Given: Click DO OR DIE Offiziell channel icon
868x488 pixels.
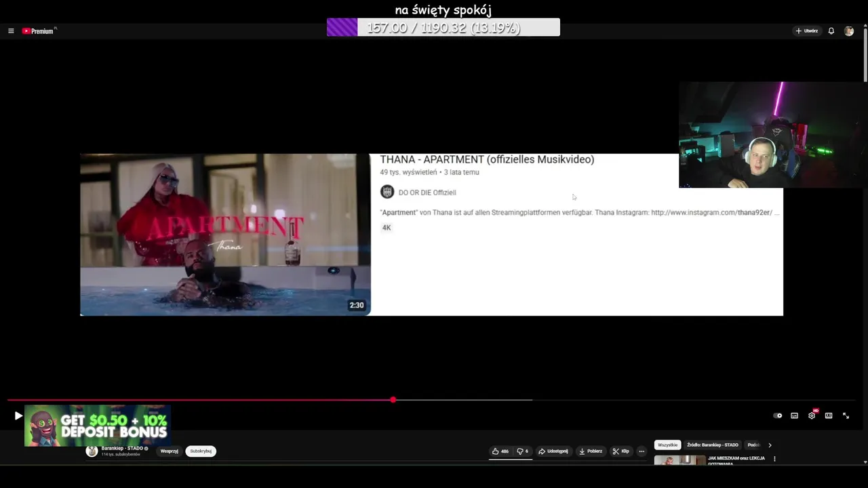Looking at the screenshot, I should pyautogui.click(x=387, y=192).
